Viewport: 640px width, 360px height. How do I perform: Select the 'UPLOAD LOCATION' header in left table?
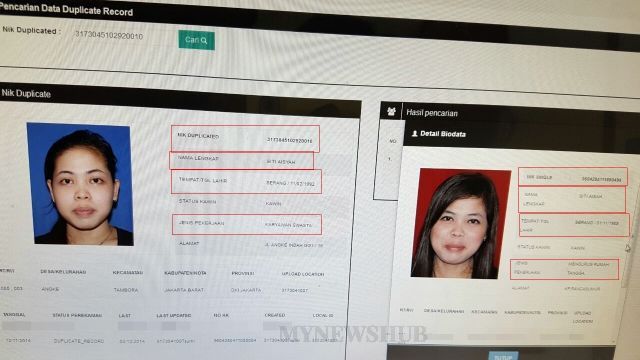303,274
